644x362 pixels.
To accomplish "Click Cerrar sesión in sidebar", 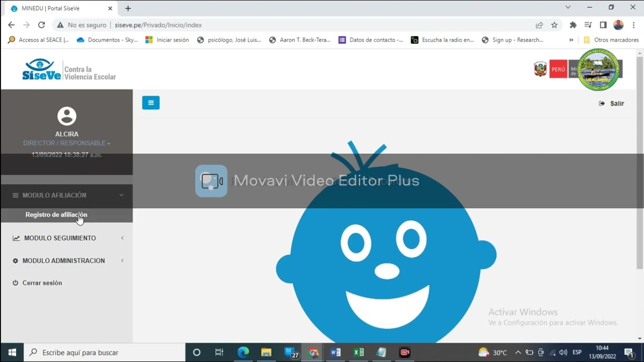I will coord(42,283).
